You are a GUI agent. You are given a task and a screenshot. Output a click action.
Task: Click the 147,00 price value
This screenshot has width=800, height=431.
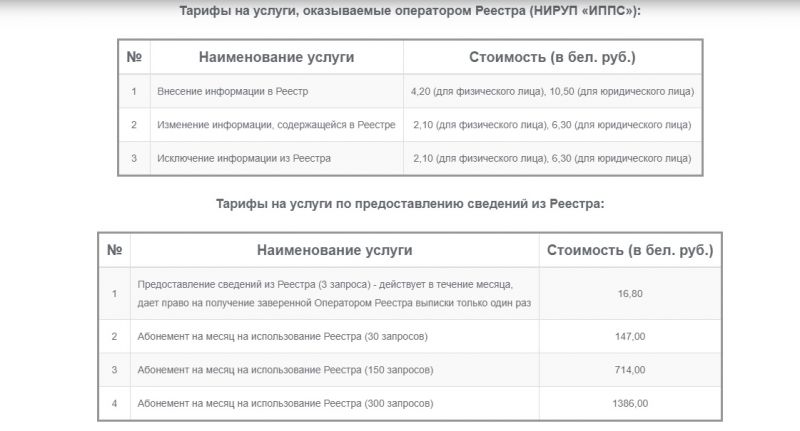630,337
